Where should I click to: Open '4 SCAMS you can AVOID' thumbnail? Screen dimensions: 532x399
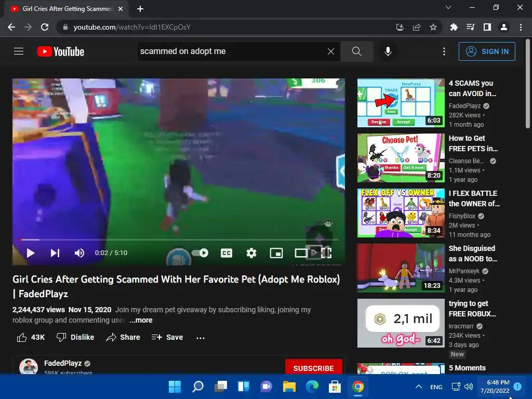401,103
